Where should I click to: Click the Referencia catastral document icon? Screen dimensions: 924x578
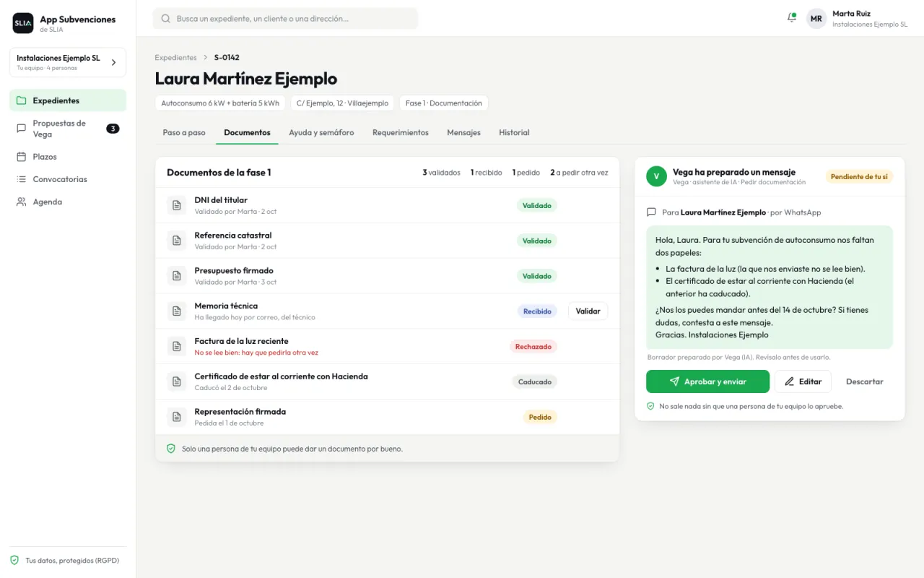coord(177,241)
